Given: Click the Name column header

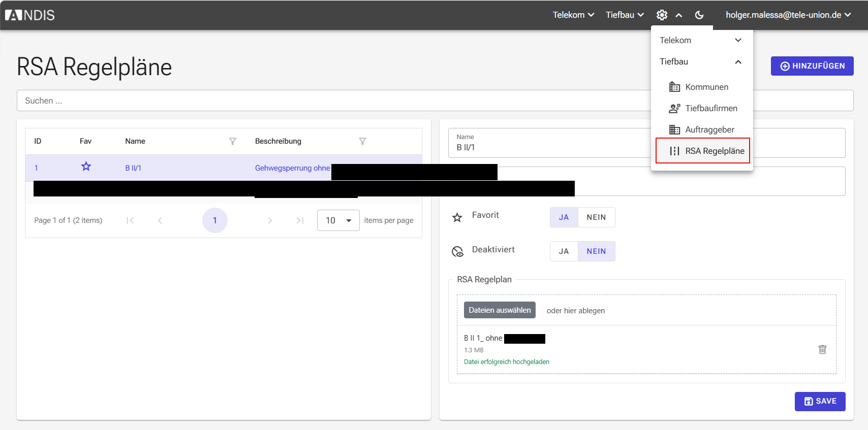Looking at the screenshot, I should pyautogui.click(x=135, y=141).
